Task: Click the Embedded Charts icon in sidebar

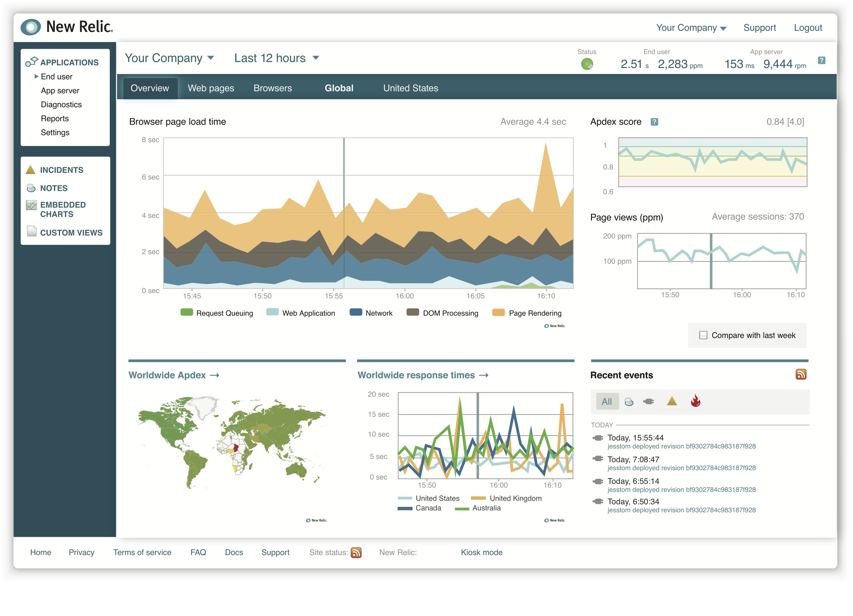Action: (x=31, y=205)
